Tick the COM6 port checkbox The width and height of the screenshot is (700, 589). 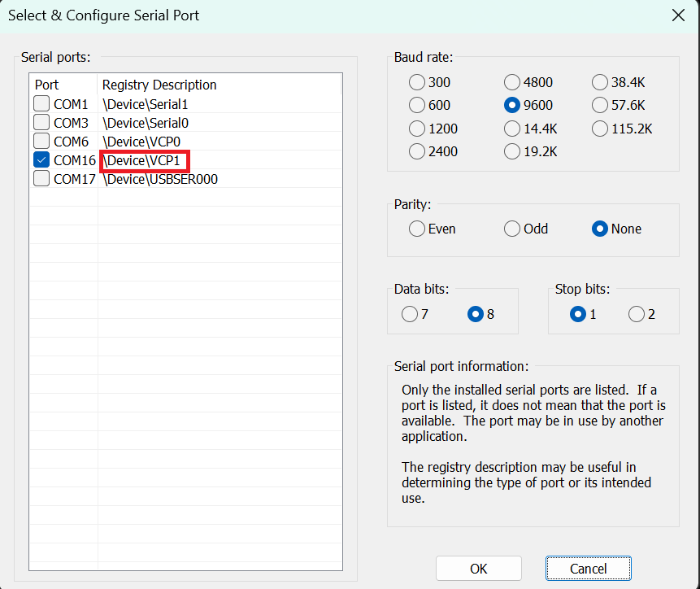[x=41, y=142]
